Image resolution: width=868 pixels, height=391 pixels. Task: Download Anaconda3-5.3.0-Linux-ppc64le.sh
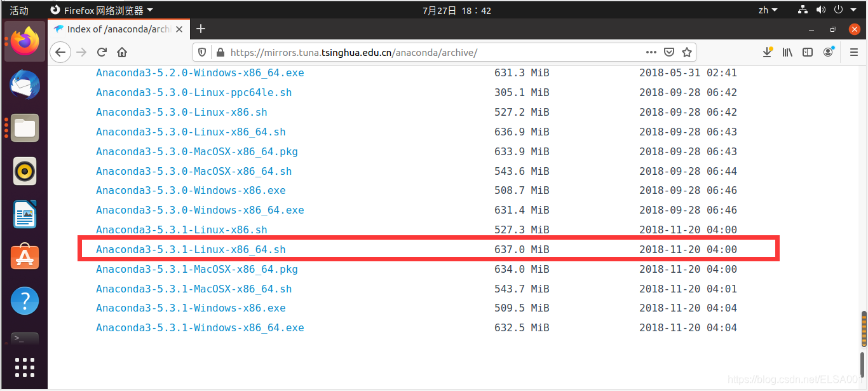tap(194, 93)
